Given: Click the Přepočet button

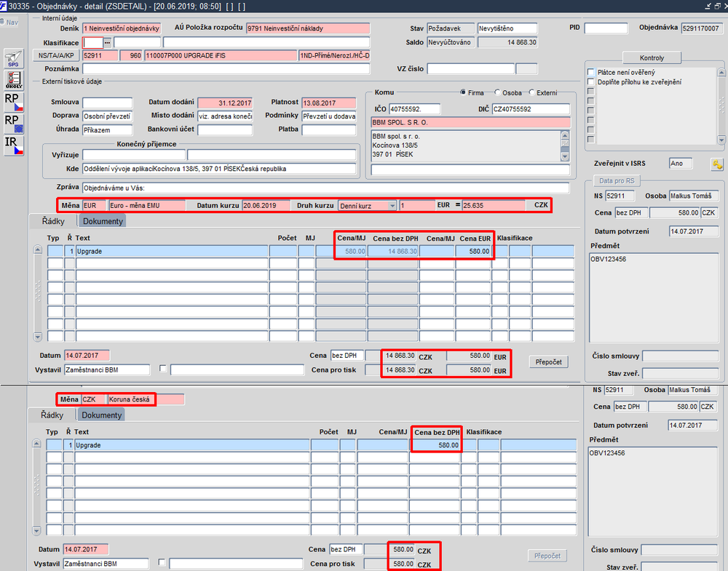Looking at the screenshot, I should [x=548, y=362].
